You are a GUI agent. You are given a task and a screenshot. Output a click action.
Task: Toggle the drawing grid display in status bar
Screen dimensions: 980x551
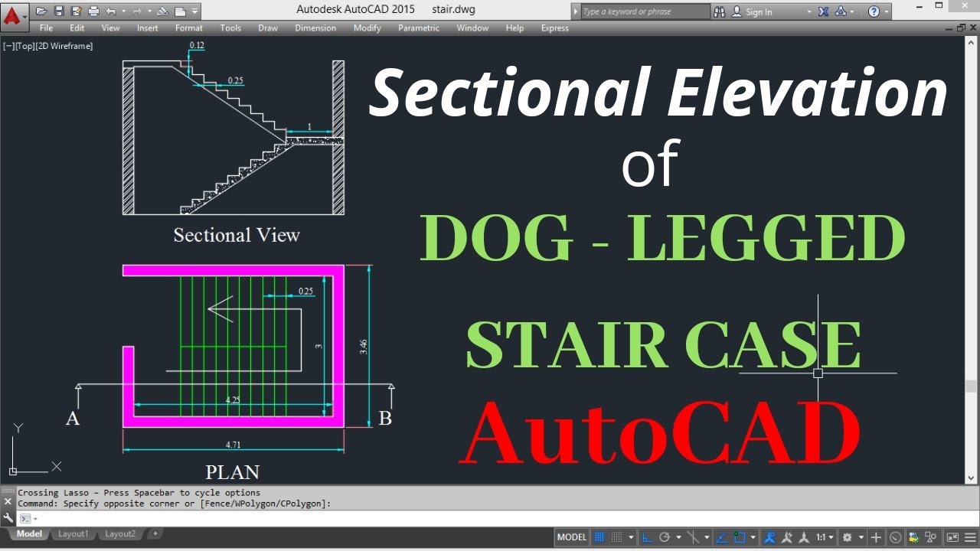point(599,537)
